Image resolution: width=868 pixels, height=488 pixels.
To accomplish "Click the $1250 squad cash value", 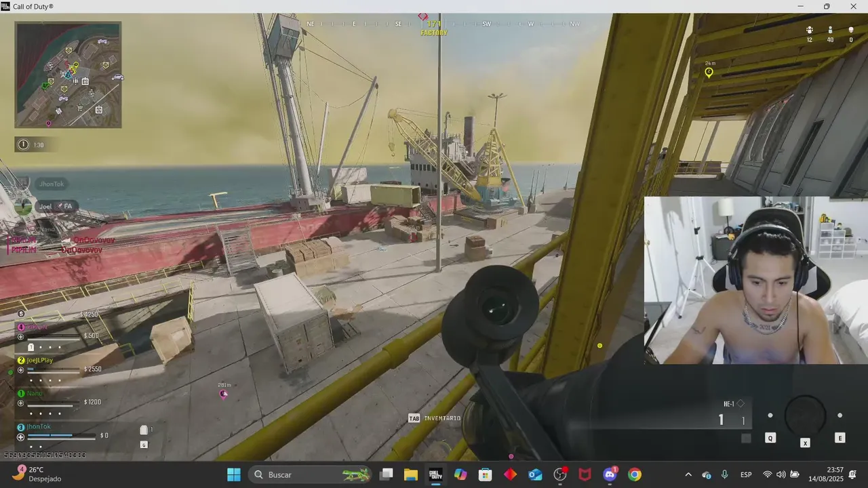I will click(90, 314).
